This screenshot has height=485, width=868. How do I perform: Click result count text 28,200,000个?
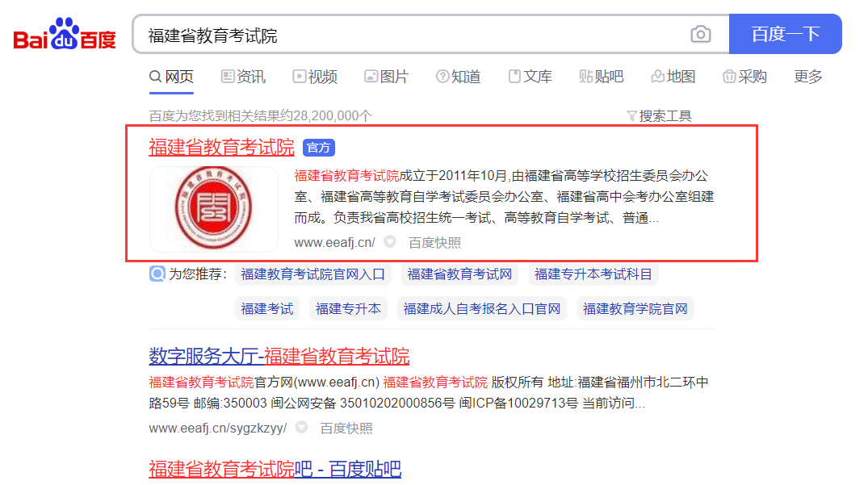(333, 116)
